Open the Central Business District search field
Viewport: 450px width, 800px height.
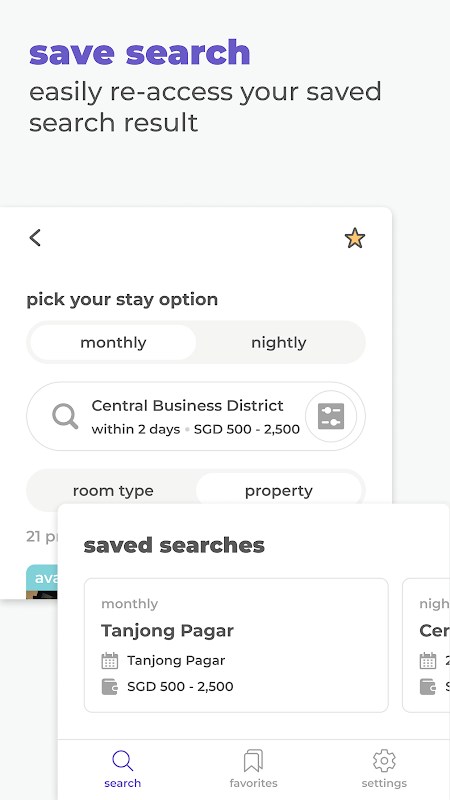pyautogui.click(x=196, y=416)
